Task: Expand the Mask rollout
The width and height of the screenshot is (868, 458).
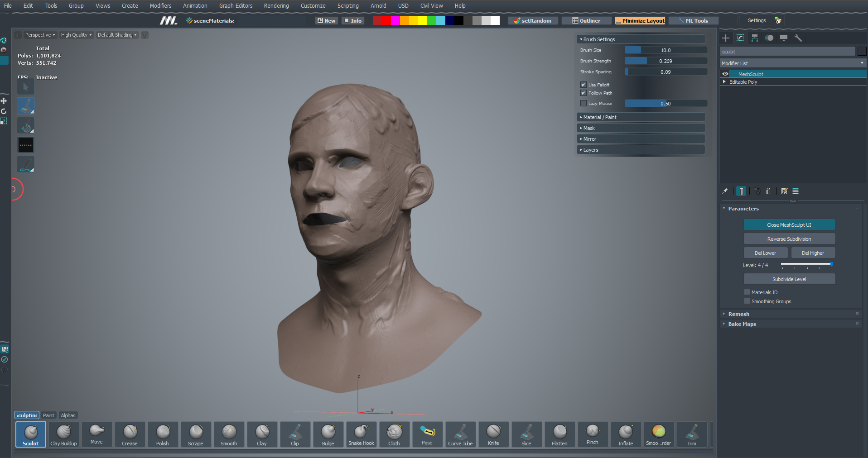Action: (x=641, y=128)
